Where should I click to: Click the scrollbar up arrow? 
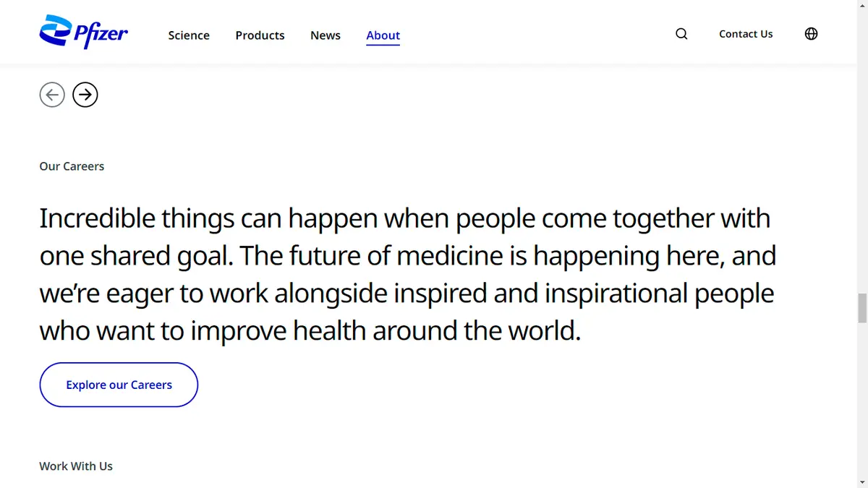click(x=861, y=5)
